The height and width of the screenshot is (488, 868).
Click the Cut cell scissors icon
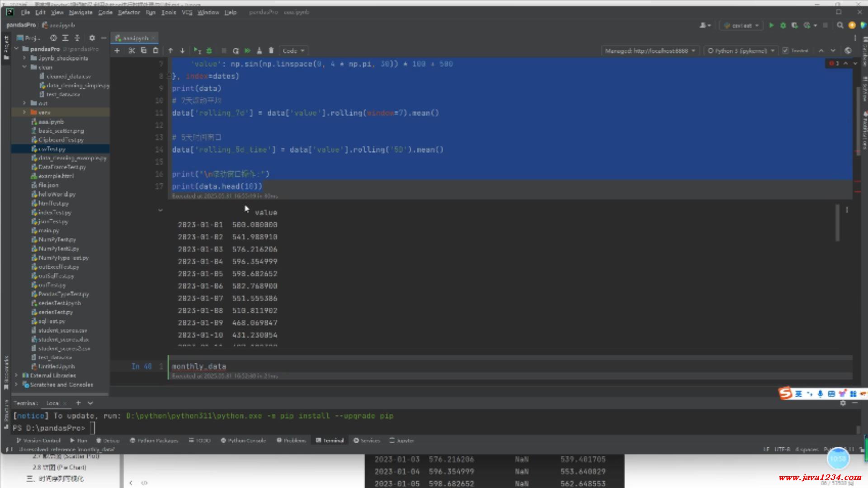point(132,51)
